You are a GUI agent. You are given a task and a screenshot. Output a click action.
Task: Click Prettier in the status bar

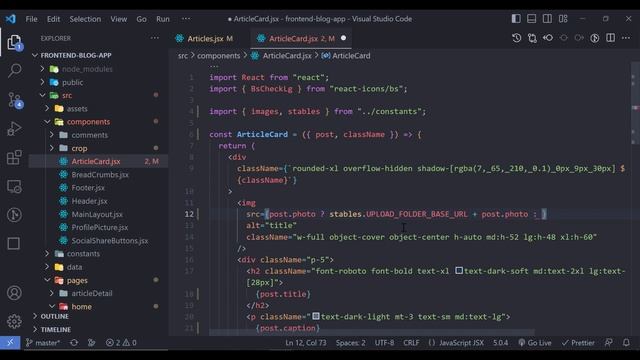(x=578, y=342)
